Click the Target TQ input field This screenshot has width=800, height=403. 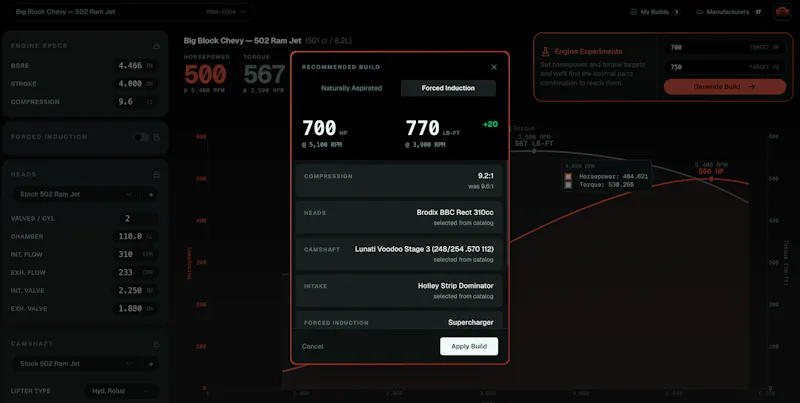click(724, 67)
